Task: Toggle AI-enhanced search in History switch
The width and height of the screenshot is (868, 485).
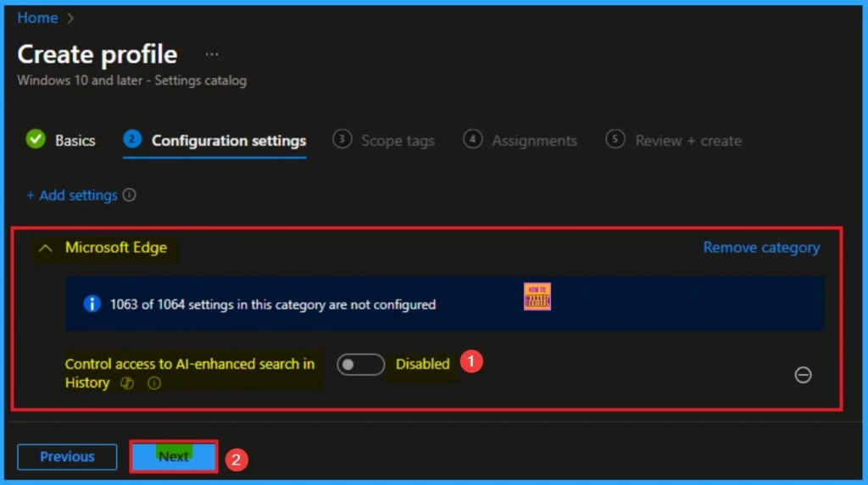Action: tap(360, 365)
